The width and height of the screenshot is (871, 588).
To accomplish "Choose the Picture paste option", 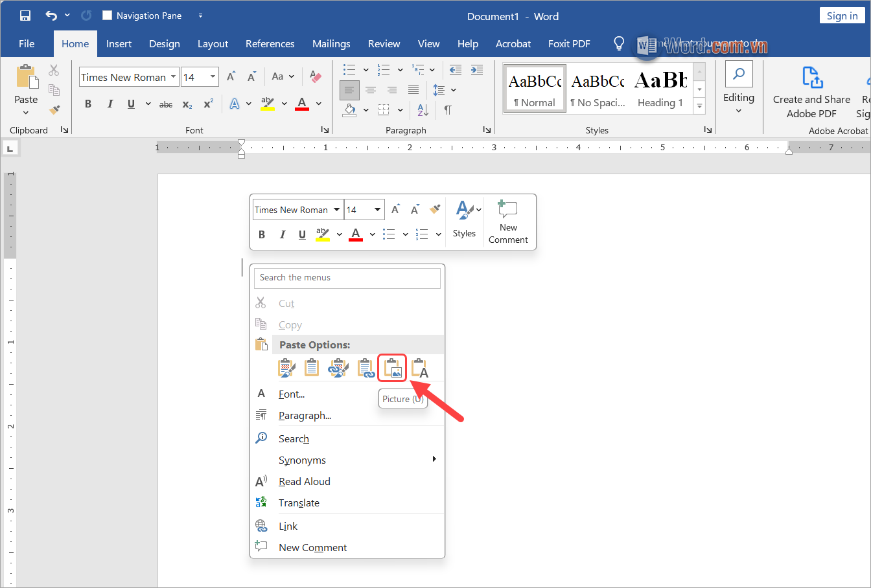I will [x=393, y=368].
